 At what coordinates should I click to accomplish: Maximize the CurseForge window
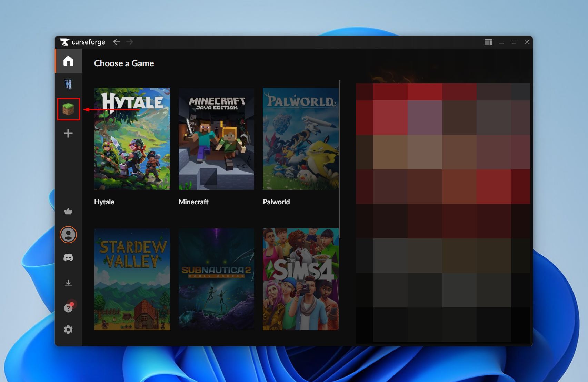pos(514,42)
